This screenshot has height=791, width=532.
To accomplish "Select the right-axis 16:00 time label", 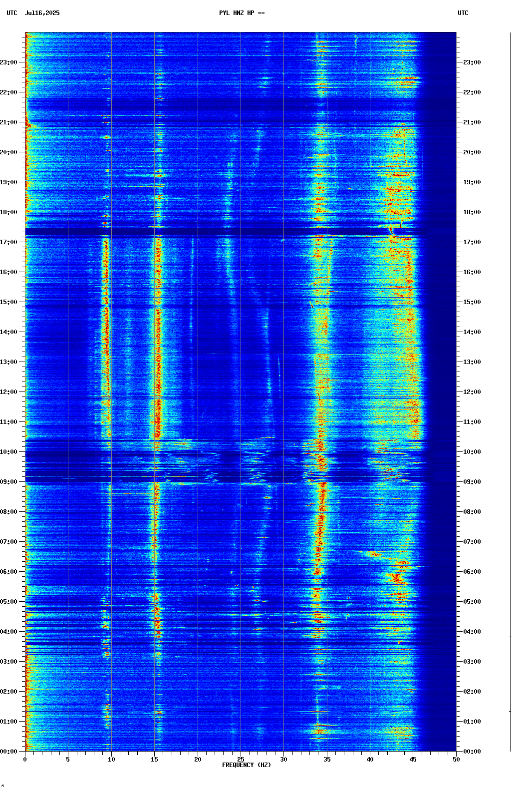I will click(472, 272).
